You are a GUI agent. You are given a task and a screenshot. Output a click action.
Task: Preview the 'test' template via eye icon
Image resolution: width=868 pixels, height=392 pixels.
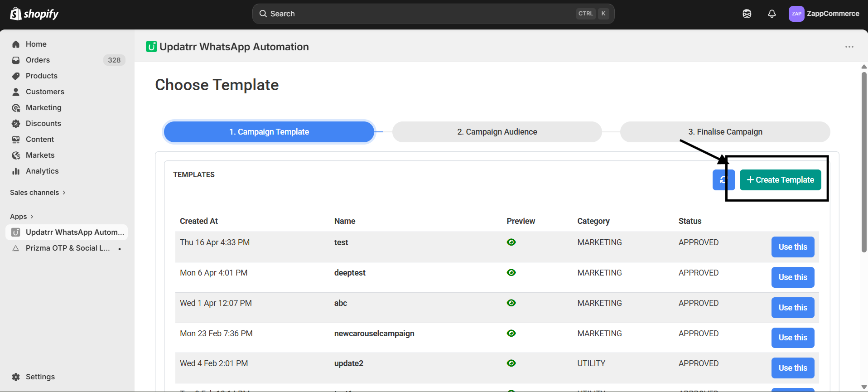[511, 242]
